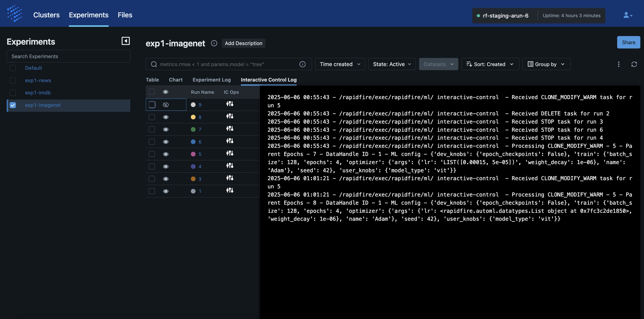Click run 8 yellow color swatch
The width and height of the screenshot is (644, 319).
click(x=193, y=117)
